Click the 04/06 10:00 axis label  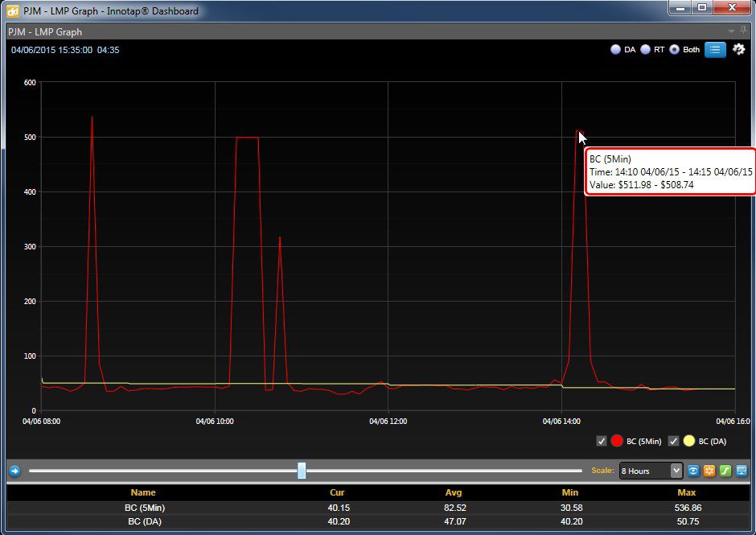(x=215, y=421)
